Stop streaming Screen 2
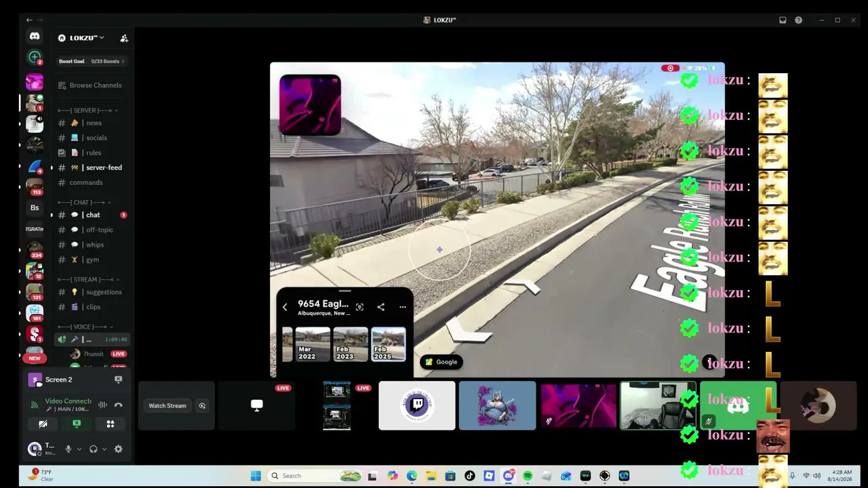 [118, 380]
